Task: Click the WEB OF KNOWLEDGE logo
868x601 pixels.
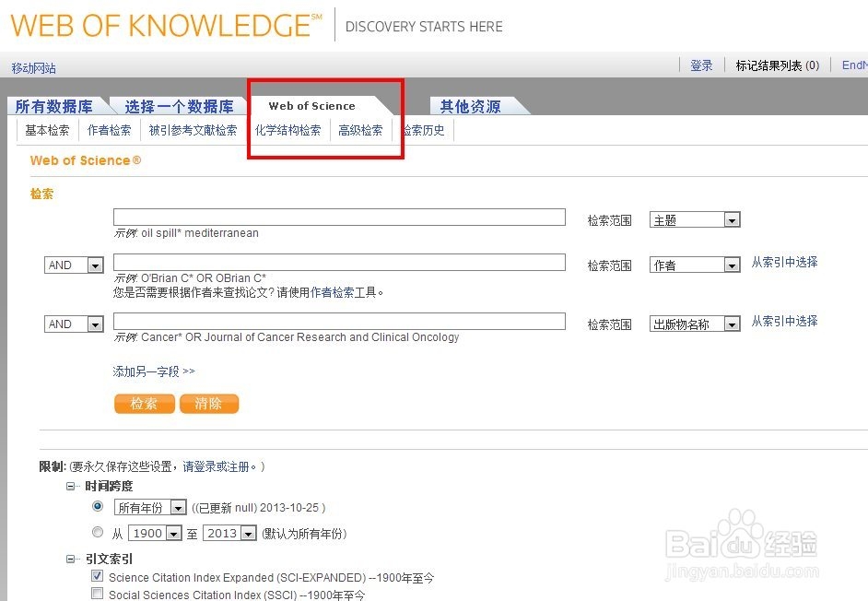Action: [165, 26]
